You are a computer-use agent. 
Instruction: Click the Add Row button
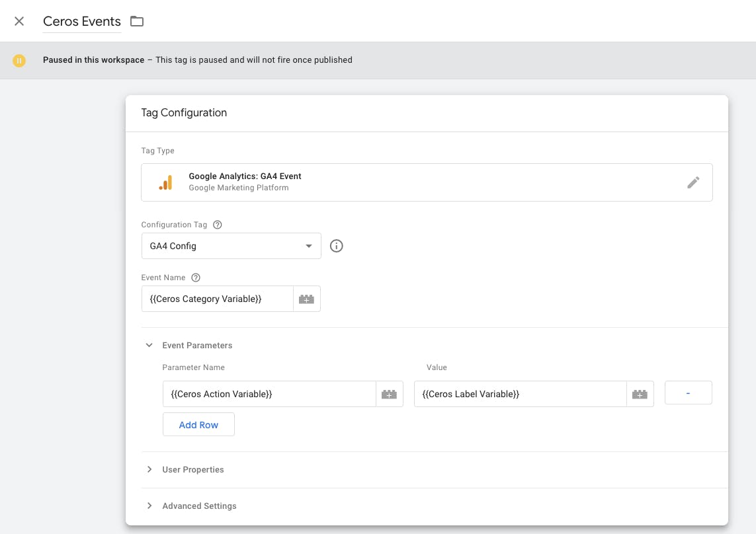click(198, 425)
